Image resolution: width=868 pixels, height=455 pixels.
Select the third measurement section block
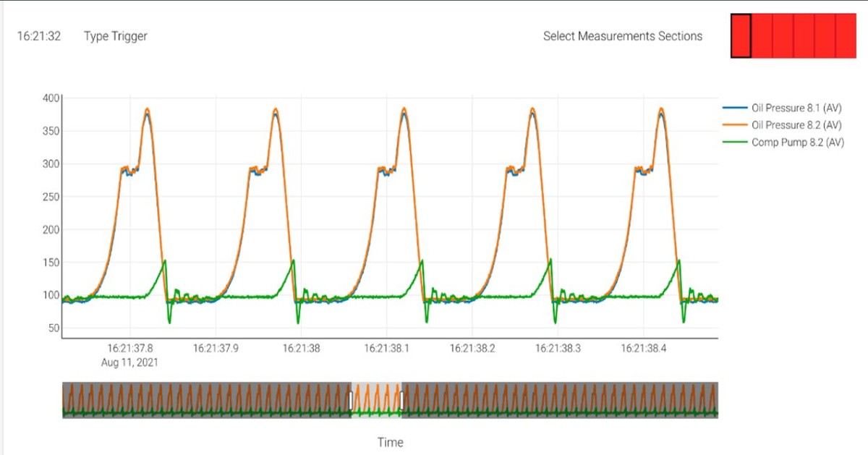coord(783,35)
